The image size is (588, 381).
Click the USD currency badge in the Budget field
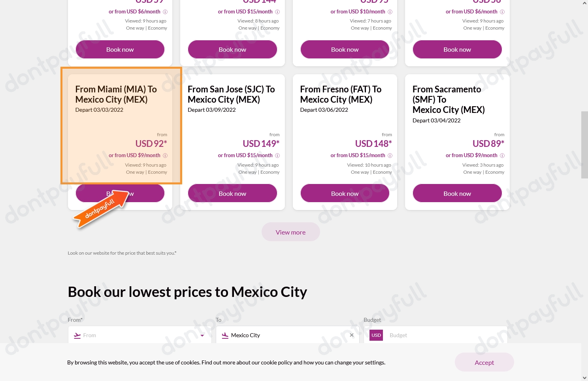(376, 335)
